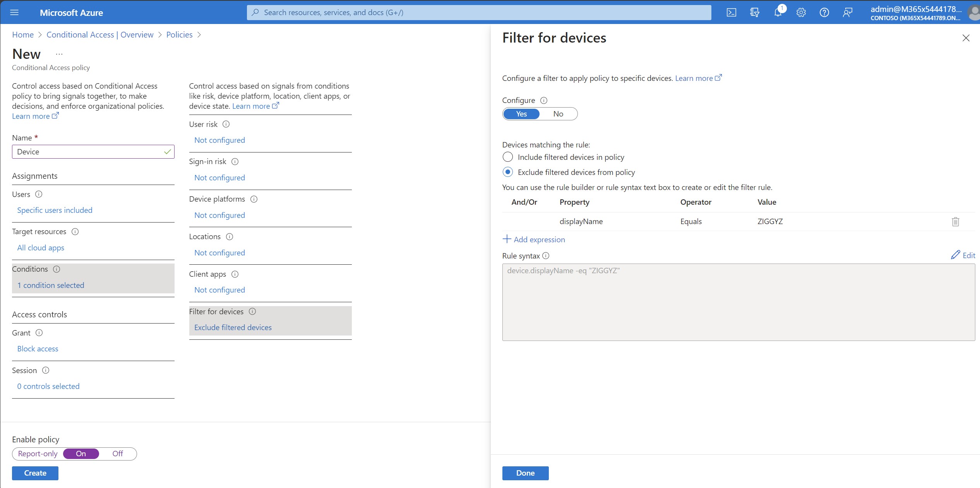
Task: Click the Done button
Action: point(525,473)
